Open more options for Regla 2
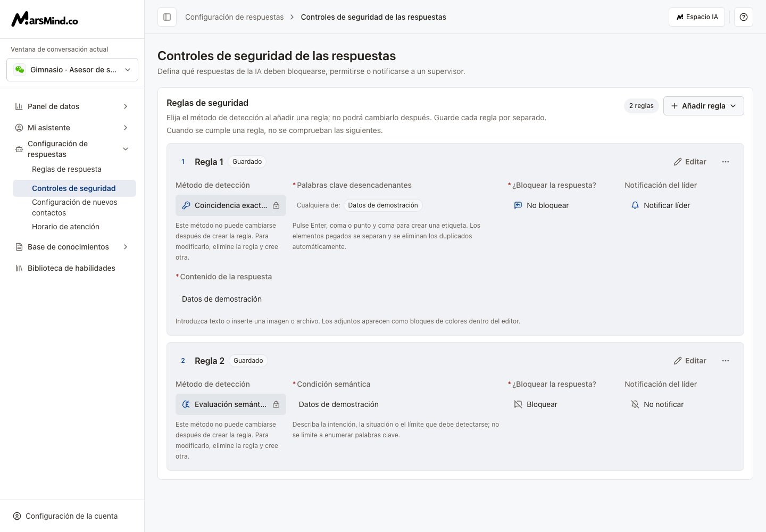This screenshot has height=532, width=766. click(726, 361)
